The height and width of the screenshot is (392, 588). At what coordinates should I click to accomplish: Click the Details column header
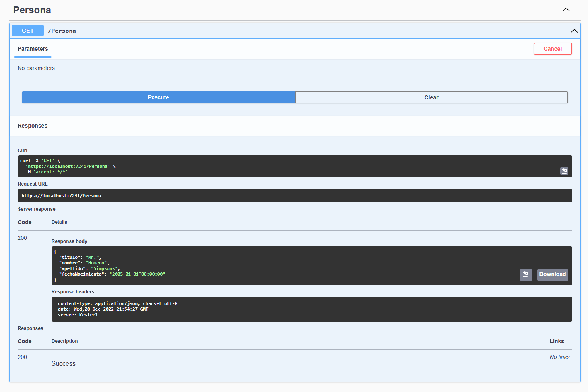[x=59, y=222]
